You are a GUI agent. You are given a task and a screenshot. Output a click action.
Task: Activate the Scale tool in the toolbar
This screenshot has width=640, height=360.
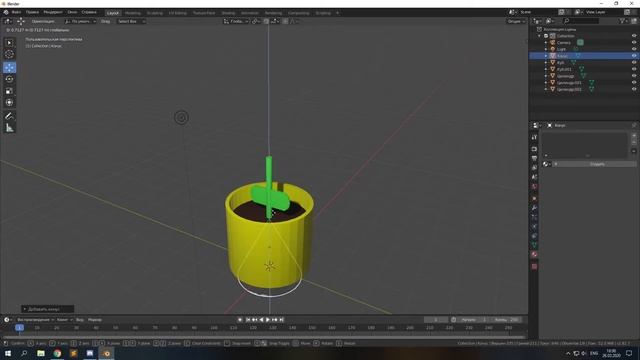pos(9,91)
